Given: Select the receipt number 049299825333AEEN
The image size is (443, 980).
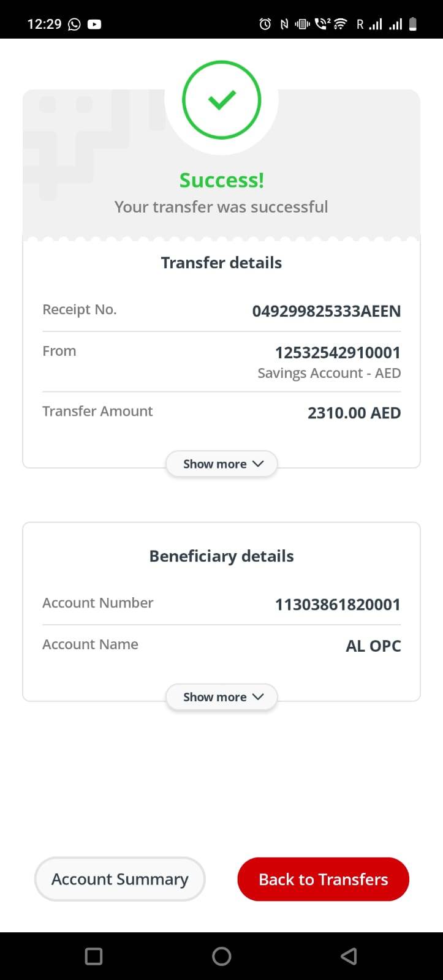Looking at the screenshot, I should (326, 311).
